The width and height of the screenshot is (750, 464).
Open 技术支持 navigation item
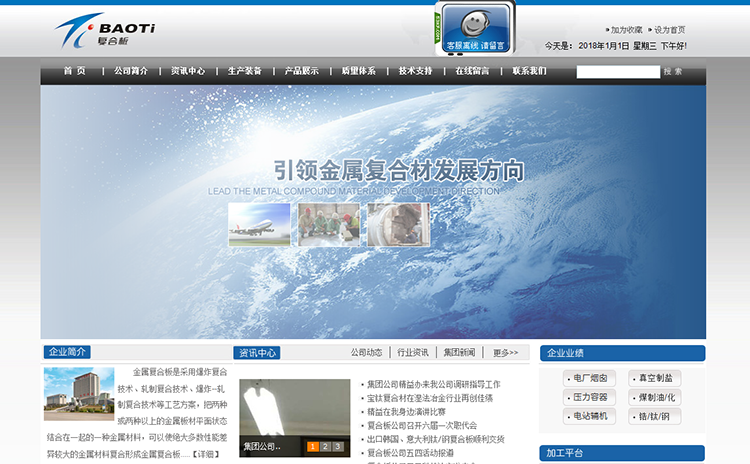pyautogui.click(x=415, y=71)
